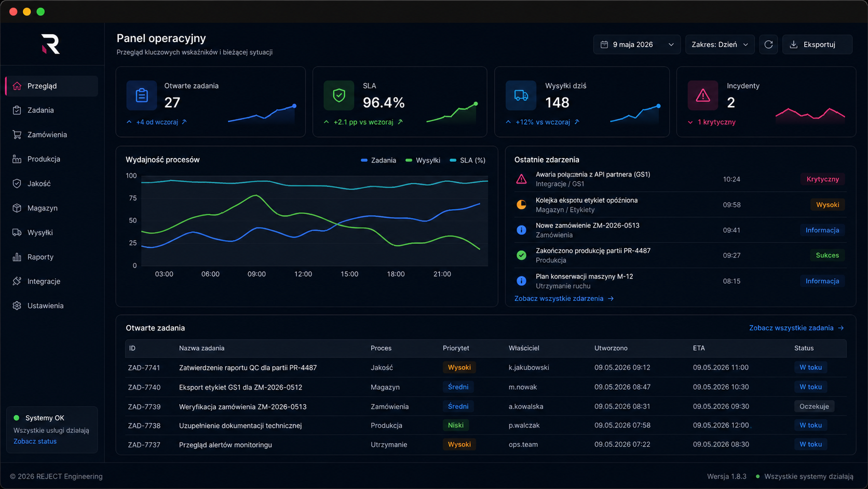Click the Przegląd home icon
The width and height of the screenshot is (868, 489).
(17, 86)
